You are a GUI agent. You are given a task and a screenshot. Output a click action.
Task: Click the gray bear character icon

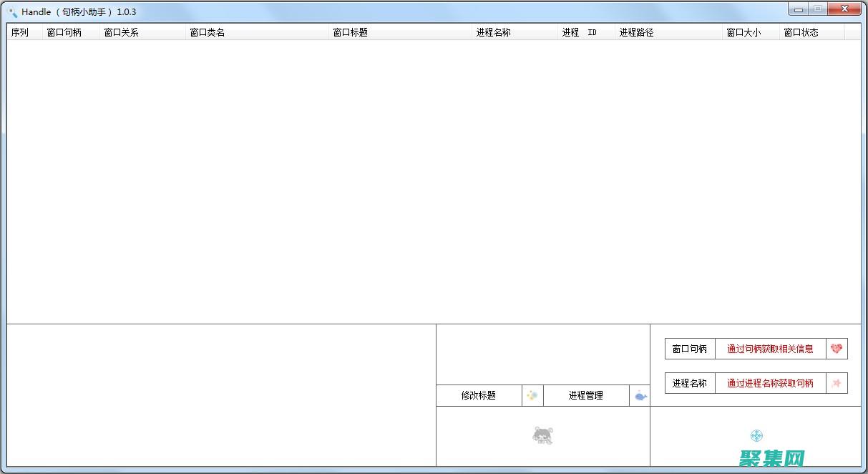(542, 435)
